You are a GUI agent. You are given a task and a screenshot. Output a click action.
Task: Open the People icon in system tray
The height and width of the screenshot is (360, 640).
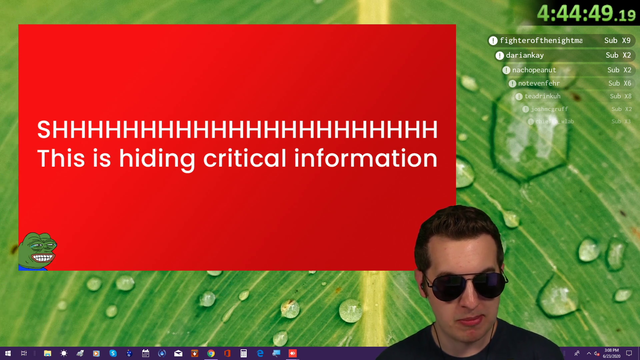point(577,353)
